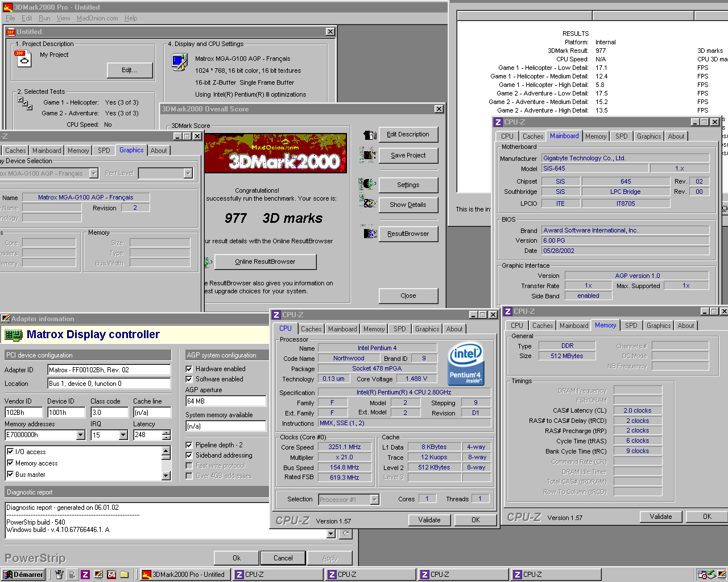Click the Intel Pentium 4 inside logo
This screenshot has width=728, height=582.
pyautogui.click(x=466, y=364)
